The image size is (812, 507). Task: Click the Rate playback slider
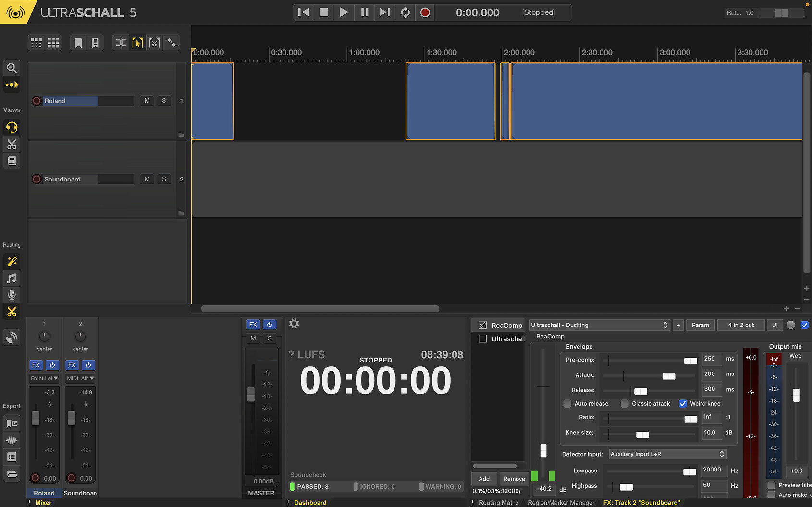[x=781, y=13]
